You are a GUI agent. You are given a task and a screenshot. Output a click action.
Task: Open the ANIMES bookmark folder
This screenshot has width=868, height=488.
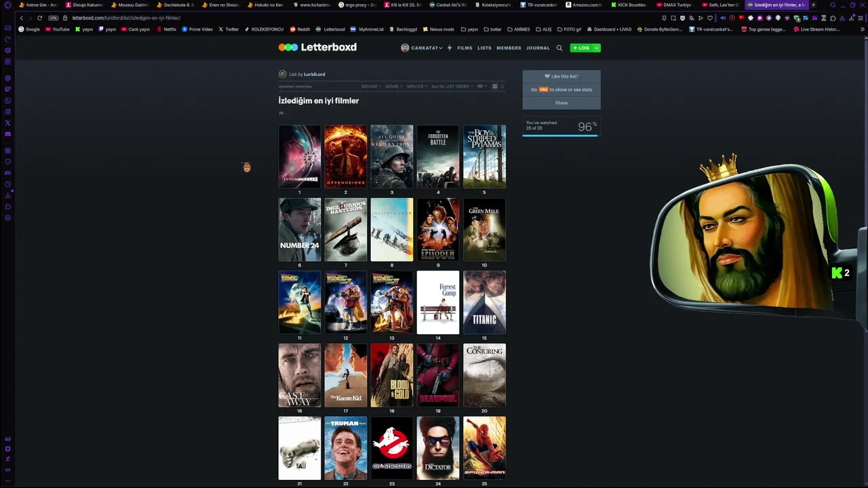519,29
